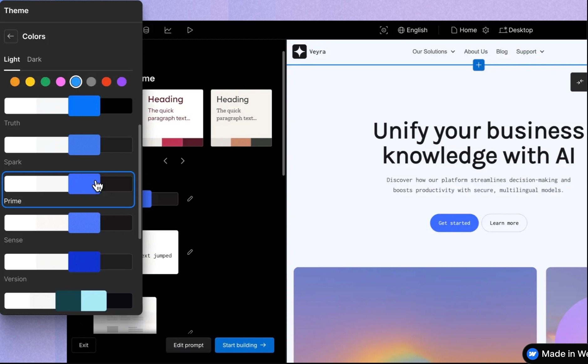Click the middle panel scrollbar

[283, 113]
